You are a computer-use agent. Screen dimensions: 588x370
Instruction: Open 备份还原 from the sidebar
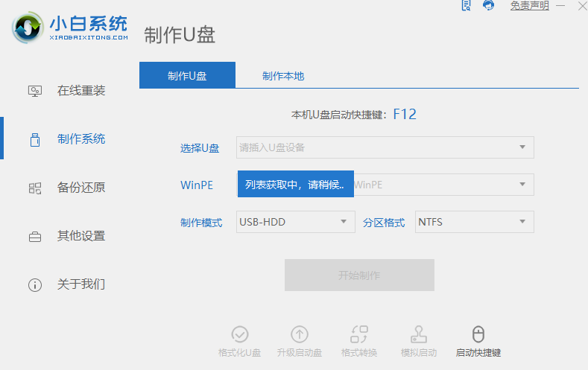[80, 188]
